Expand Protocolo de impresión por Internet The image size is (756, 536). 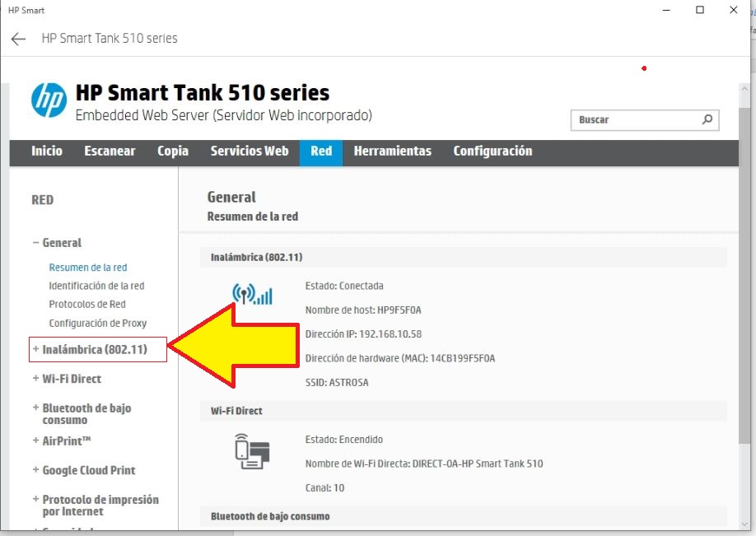[x=100, y=506]
